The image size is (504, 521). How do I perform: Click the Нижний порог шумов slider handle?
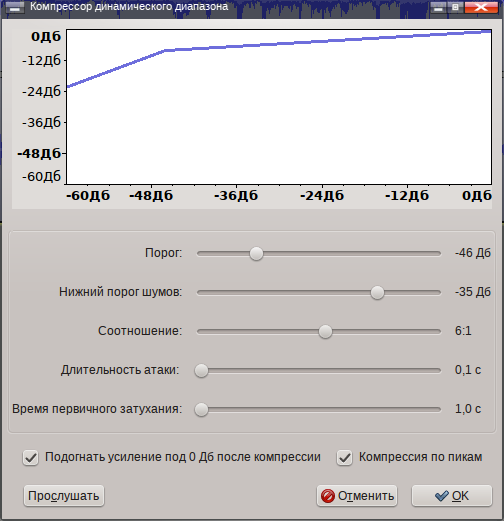[x=377, y=293]
